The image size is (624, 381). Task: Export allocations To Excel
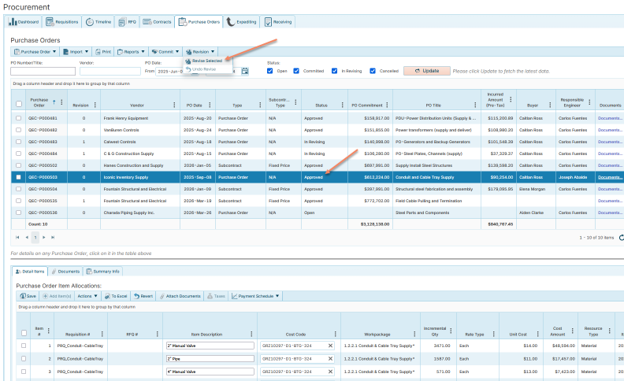click(x=116, y=296)
